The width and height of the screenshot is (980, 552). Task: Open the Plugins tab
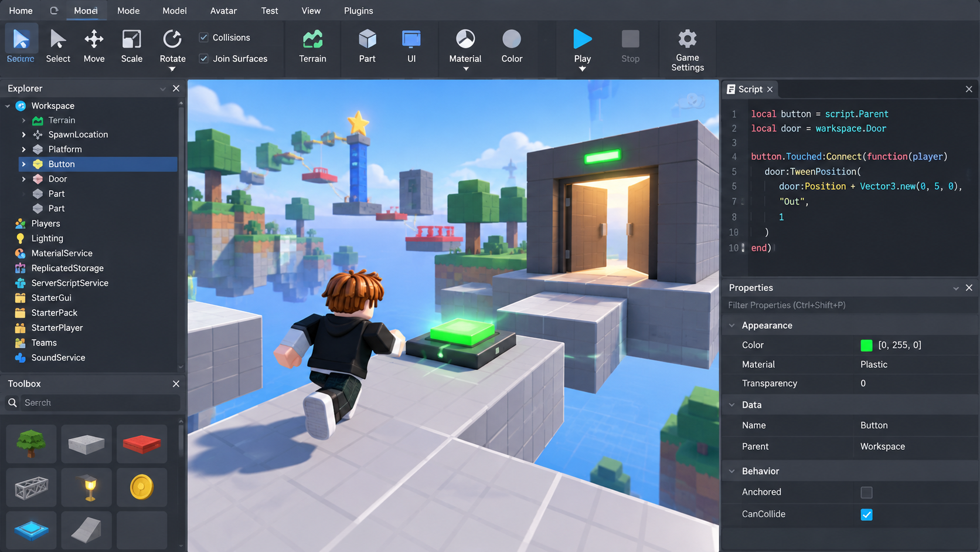(x=358, y=11)
